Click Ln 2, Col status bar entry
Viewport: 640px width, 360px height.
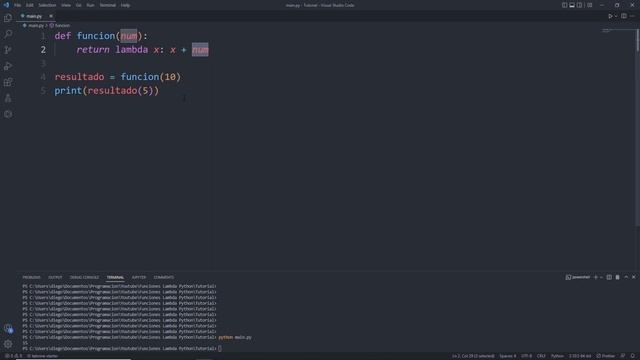pos(473,356)
